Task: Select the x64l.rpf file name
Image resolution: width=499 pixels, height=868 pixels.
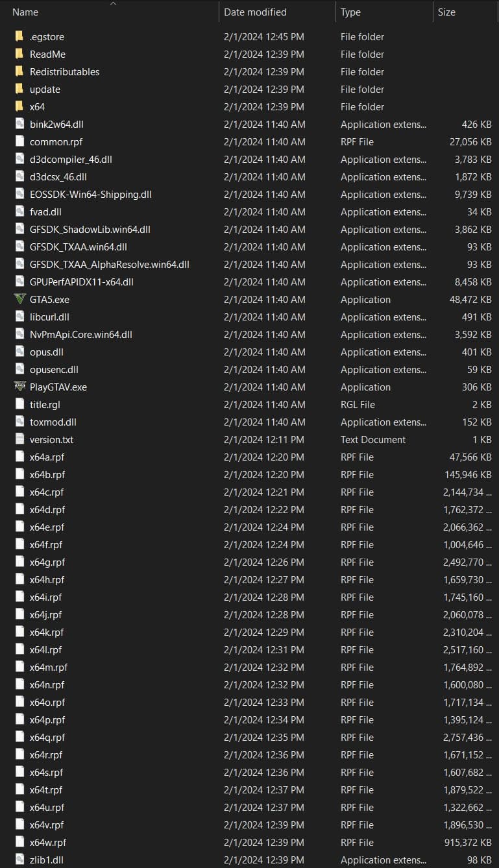Action: point(46,649)
